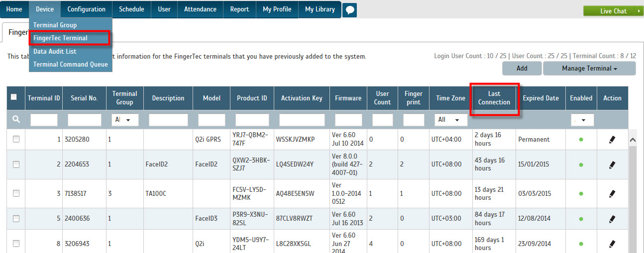This screenshot has width=644, height=253.
Task: Select Data Audit List menu entry
Action: pyautogui.click(x=71, y=51)
